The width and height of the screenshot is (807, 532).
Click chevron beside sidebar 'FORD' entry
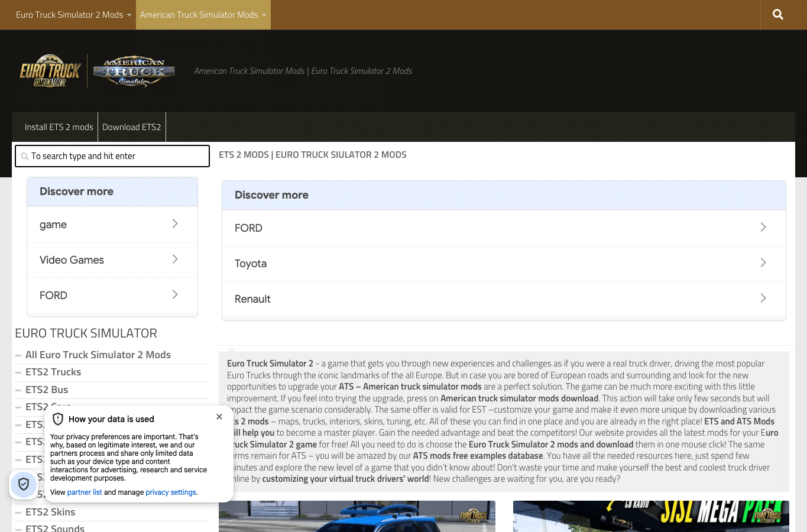pos(175,294)
